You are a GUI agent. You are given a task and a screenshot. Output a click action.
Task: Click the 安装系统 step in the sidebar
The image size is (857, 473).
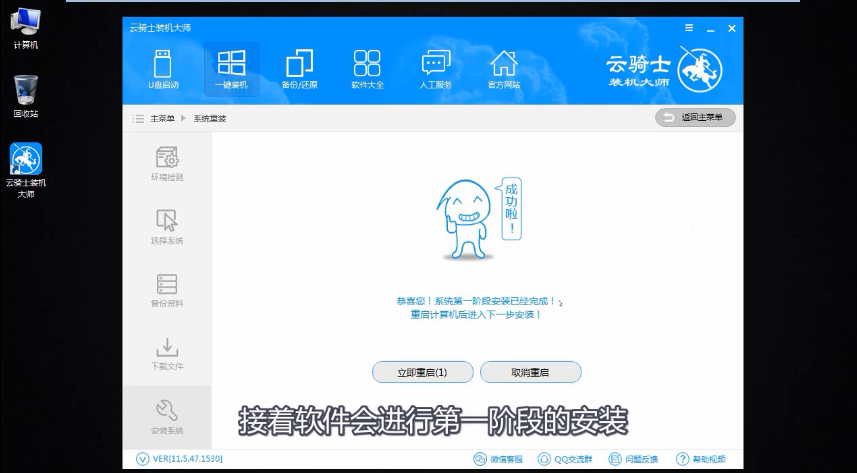coord(167,417)
